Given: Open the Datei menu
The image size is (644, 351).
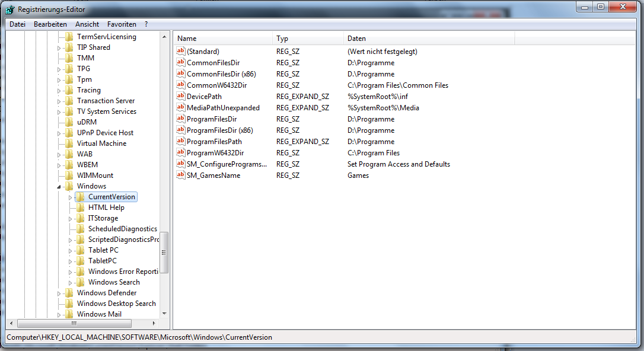Looking at the screenshot, I should 17,24.
